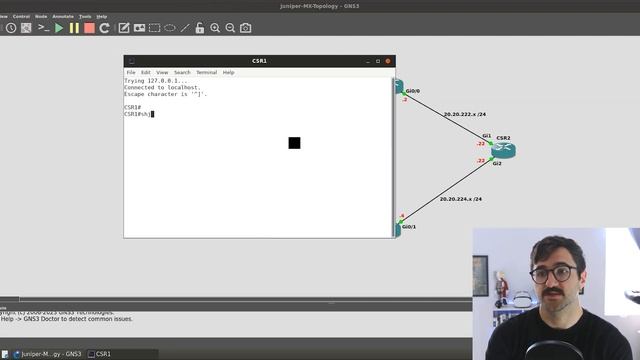Screen dimensions: 640x360
Task: Open Terminal menu in CSR1 window
Action: pyautogui.click(x=207, y=72)
